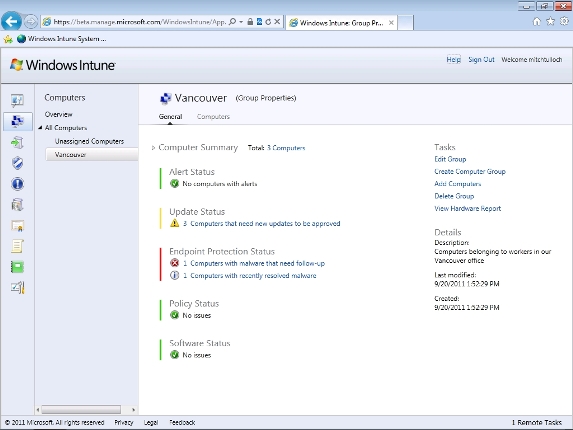Click the Delete Group task link

click(454, 196)
